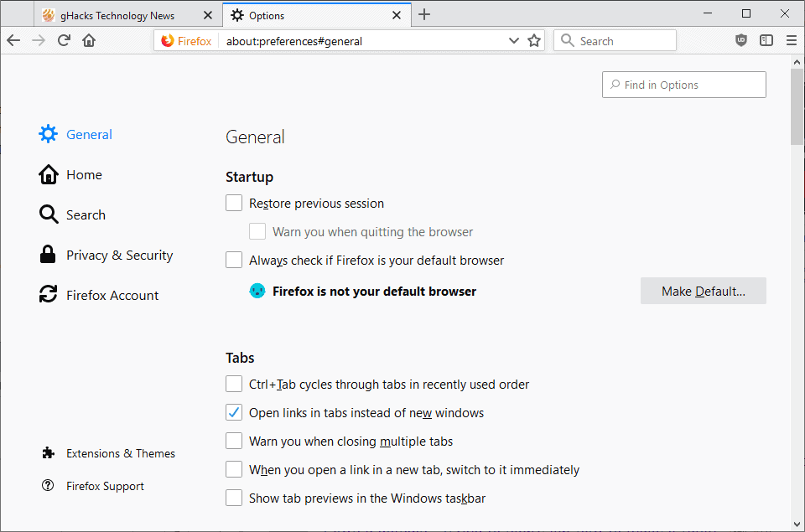Go to Home page icon in toolbar
This screenshot has height=532, width=805.
[89, 40]
